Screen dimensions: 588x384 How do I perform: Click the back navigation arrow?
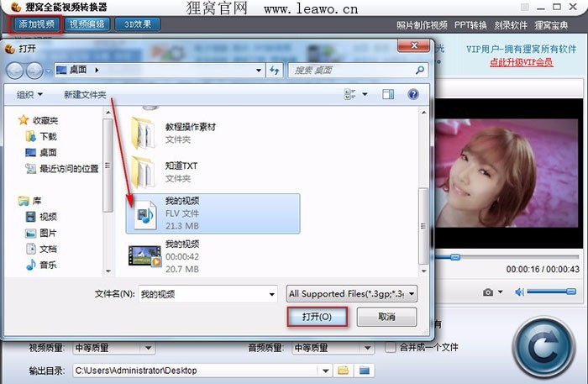(x=15, y=71)
